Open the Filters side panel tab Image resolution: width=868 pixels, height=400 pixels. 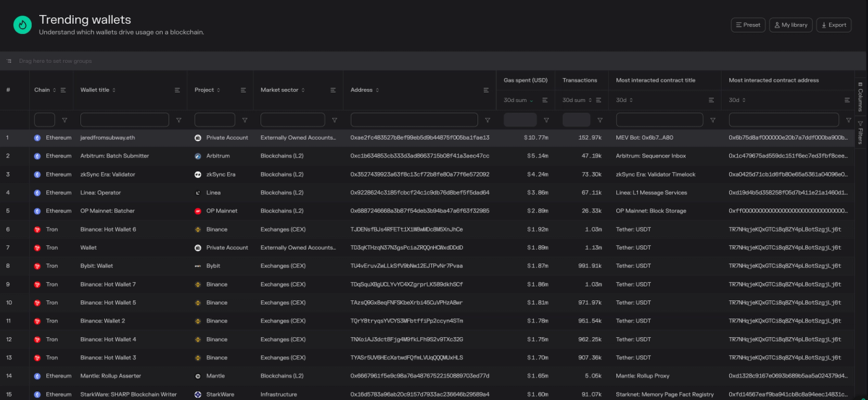pyautogui.click(x=861, y=131)
